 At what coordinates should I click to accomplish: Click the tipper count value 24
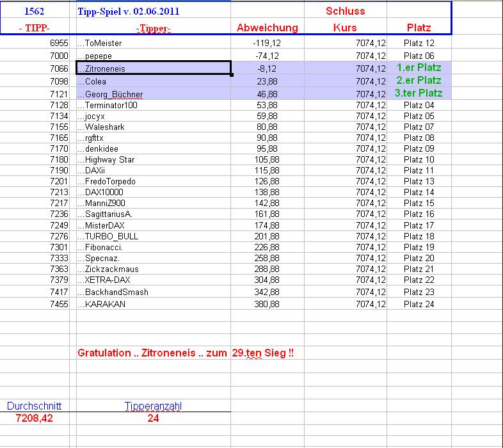tap(154, 418)
